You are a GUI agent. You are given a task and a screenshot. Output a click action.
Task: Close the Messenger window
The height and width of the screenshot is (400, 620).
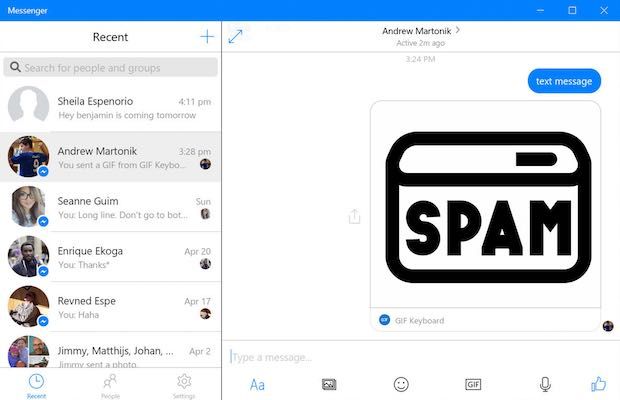604,10
